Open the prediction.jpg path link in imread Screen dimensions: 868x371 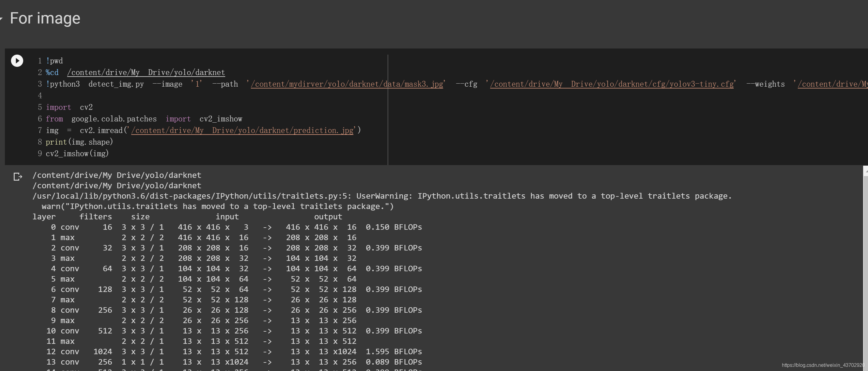pos(242,130)
